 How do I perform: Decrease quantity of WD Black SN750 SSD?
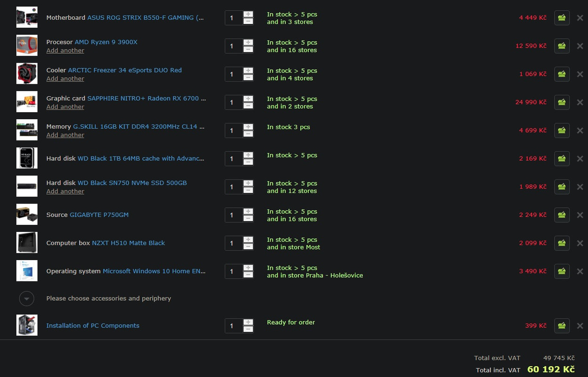(248, 190)
